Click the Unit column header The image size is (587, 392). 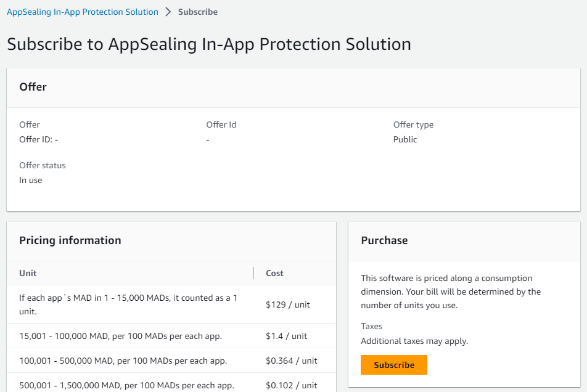click(x=28, y=273)
